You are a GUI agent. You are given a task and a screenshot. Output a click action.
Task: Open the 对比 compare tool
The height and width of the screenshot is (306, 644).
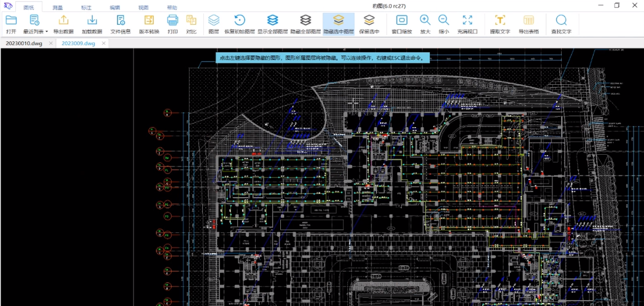coord(191,21)
